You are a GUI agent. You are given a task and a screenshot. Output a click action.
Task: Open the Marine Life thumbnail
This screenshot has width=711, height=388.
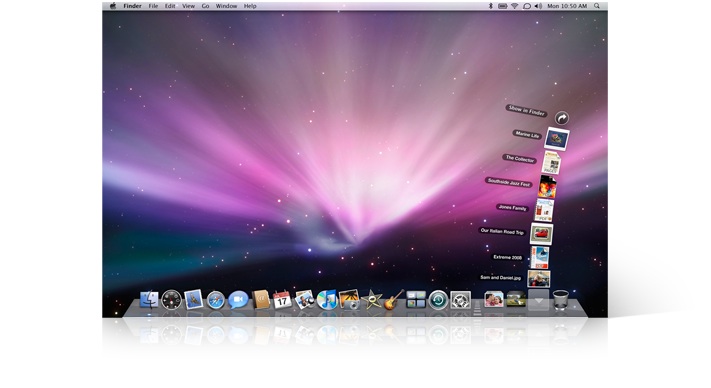(x=557, y=139)
